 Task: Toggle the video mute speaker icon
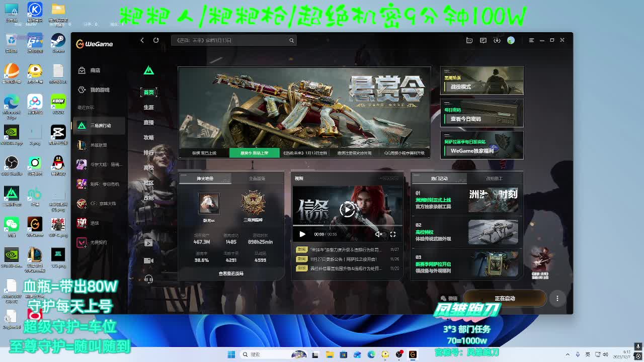click(x=378, y=234)
